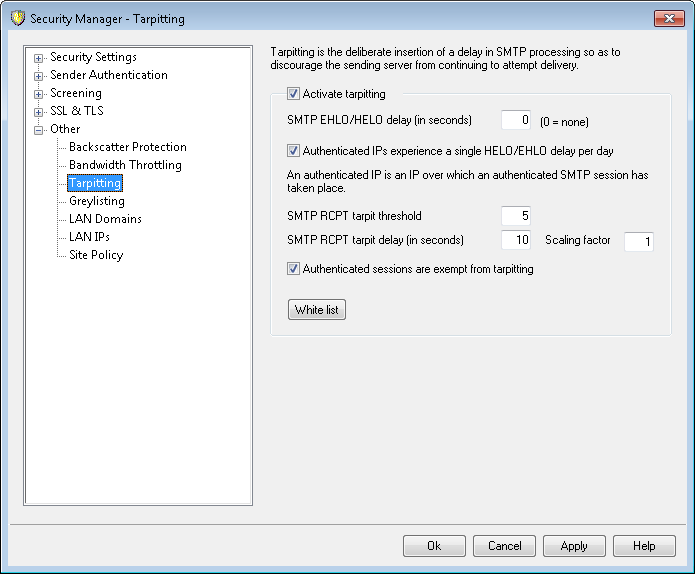Expand the Sender Authentication tree node

point(39,76)
